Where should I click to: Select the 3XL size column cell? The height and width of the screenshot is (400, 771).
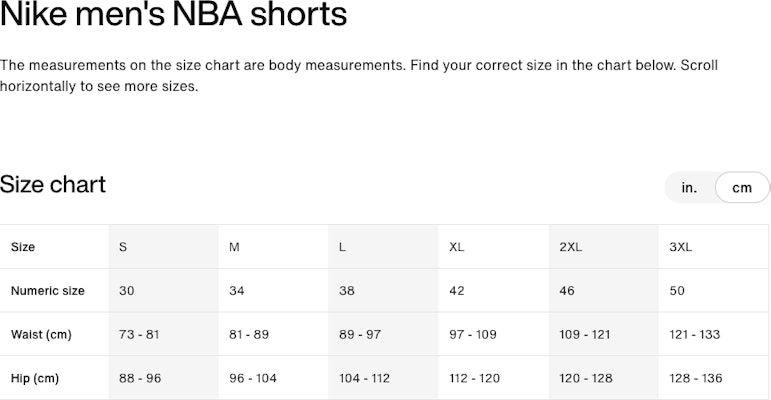tap(681, 247)
